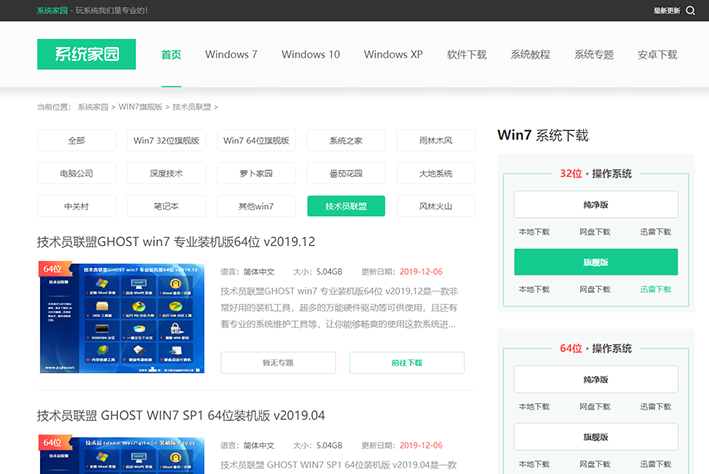Screen dimensions: 709x474
Task: Navigate to 安卓下载 in top menu
Action: tap(657, 54)
